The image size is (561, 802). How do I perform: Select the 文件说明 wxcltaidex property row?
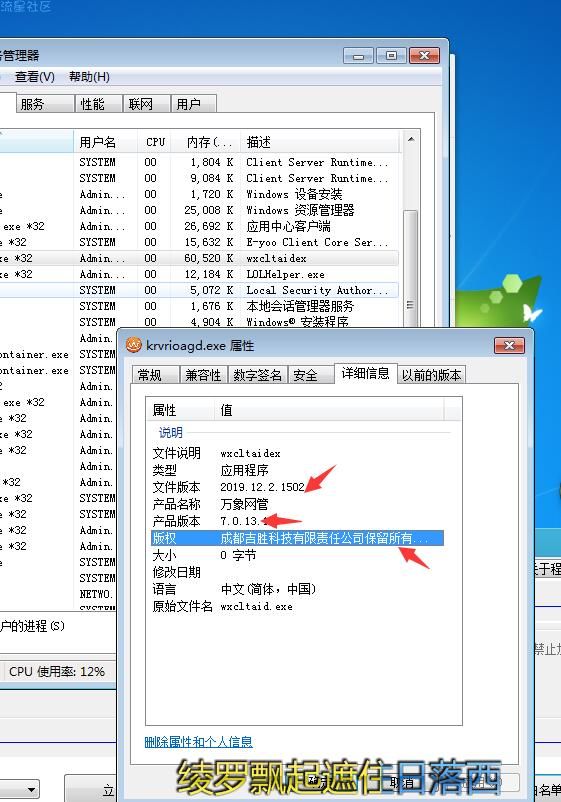point(297,453)
